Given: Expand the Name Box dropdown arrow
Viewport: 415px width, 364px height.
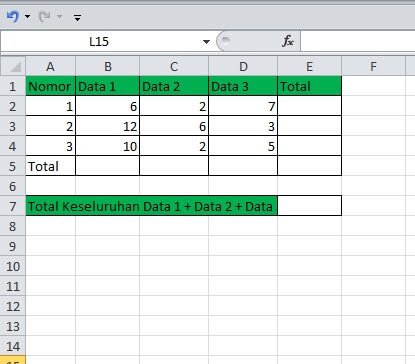Looking at the screenshot, I should coord(206,42).
